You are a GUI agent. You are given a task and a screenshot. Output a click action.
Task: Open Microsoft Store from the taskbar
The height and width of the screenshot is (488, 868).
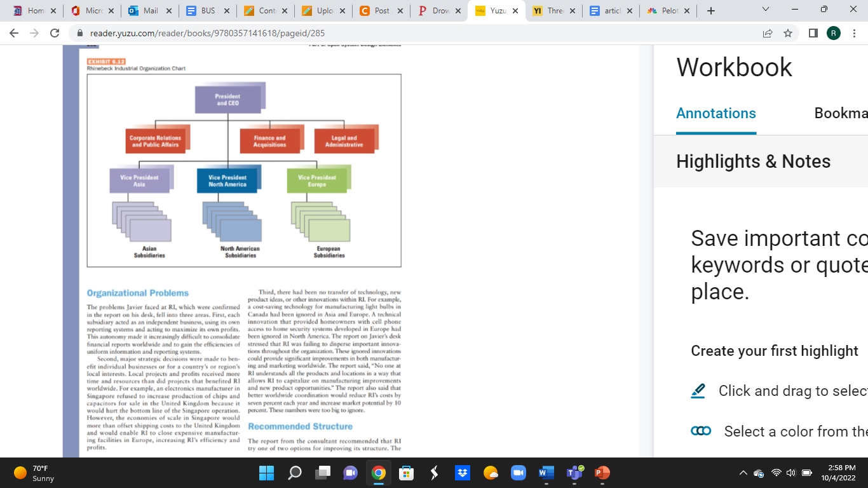406,473
